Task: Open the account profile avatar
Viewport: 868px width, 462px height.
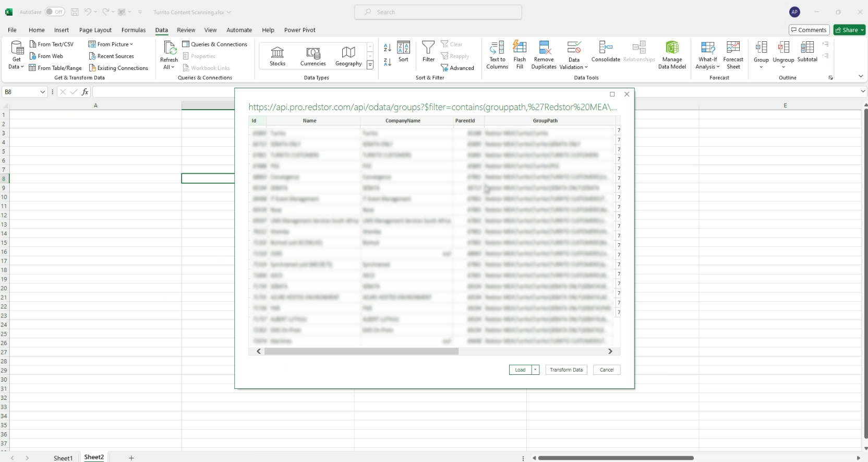Action: (x=794, y=12)
